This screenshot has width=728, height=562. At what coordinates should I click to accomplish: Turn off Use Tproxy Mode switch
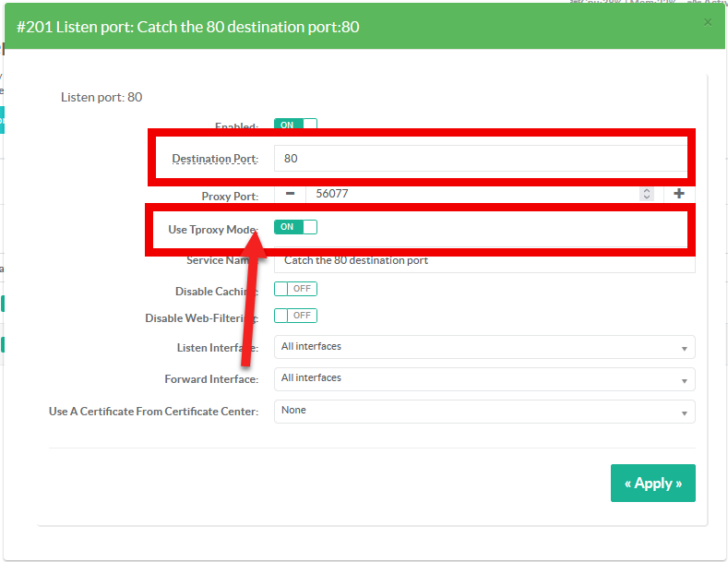pyautogui.click(x=295, y=227)
